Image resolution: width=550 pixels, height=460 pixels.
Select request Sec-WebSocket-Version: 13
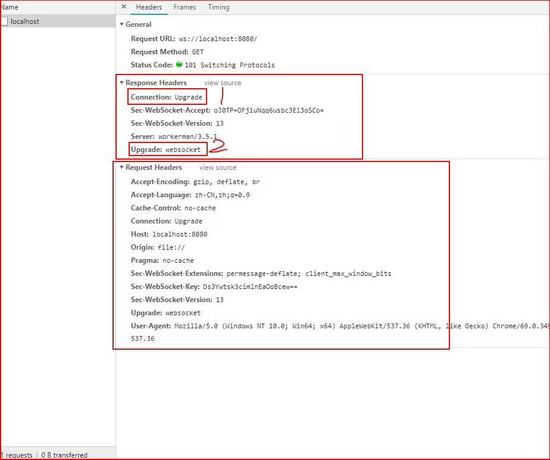[177, 300]
